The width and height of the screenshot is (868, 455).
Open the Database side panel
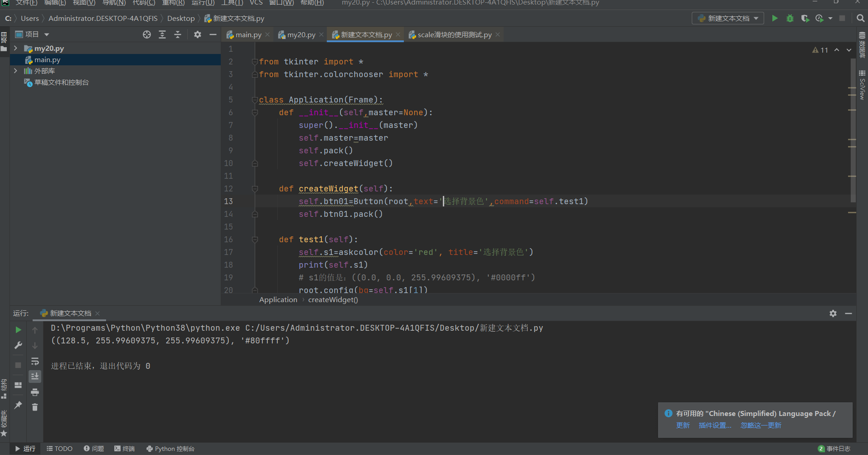tap(862, 45)
